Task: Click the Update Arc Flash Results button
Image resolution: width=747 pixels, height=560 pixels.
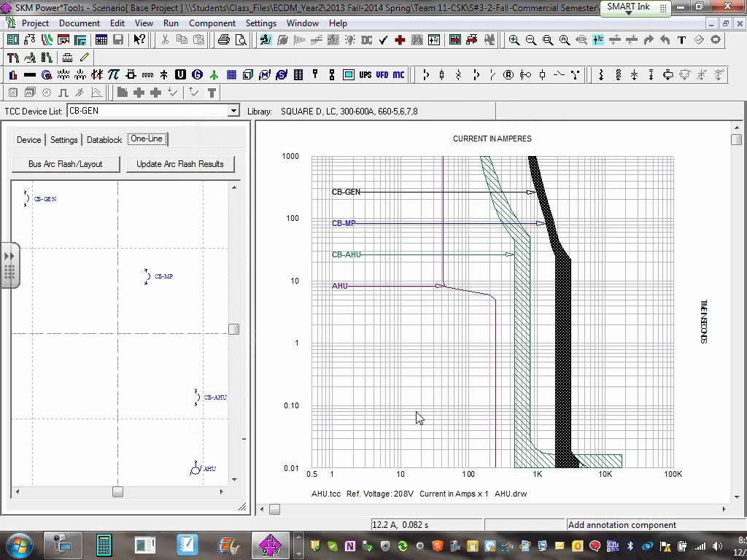Action: pos(180,165)
